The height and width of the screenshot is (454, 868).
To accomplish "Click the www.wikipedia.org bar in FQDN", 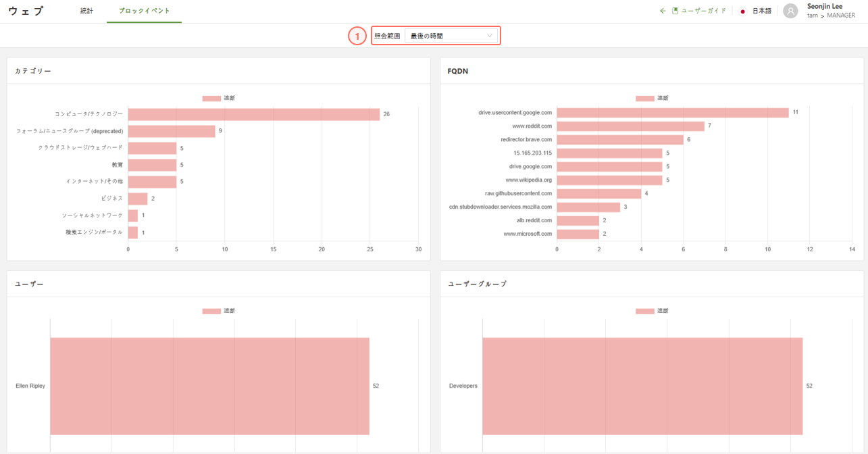I will pyautogui.click(x=609, y=180).
